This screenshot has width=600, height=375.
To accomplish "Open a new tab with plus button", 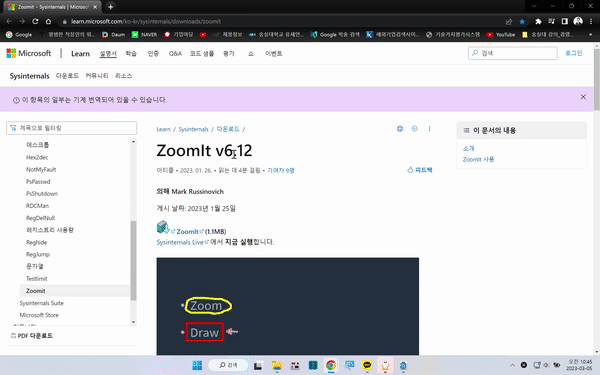I will coord(111,7).
